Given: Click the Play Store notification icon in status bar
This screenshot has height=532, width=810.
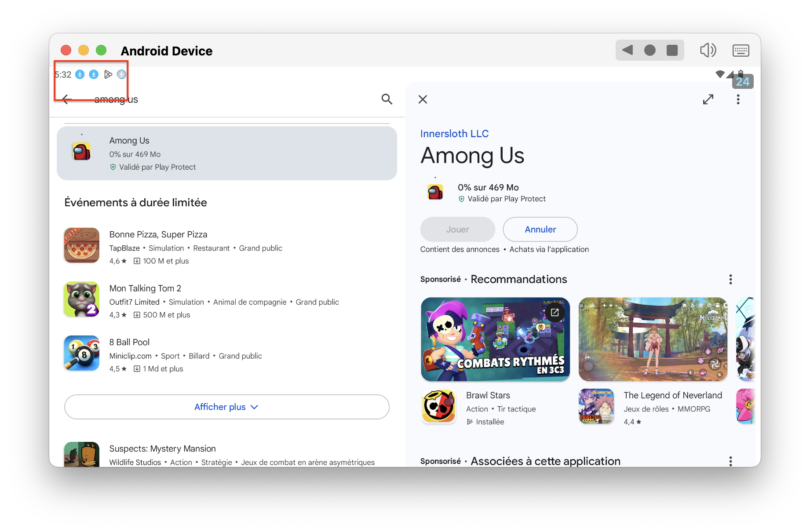Looking at the screenshot, I should tap(108, 74).
